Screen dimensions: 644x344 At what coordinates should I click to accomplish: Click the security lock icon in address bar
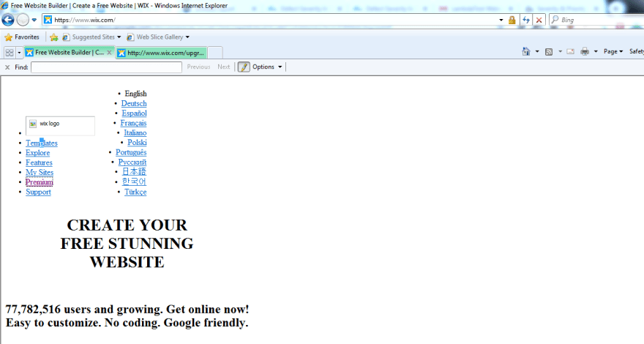512,20
